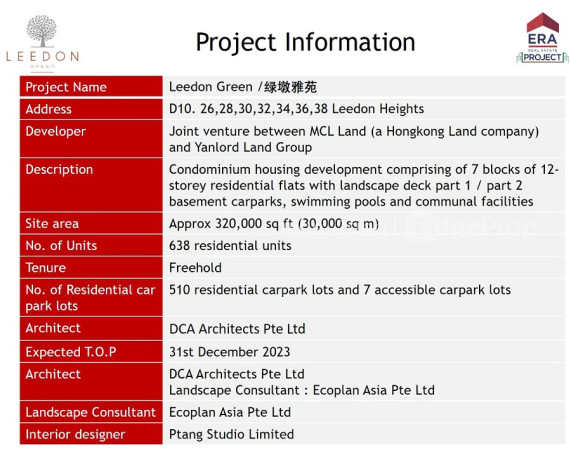Select the 'Freehold' value

pos(195,268)
